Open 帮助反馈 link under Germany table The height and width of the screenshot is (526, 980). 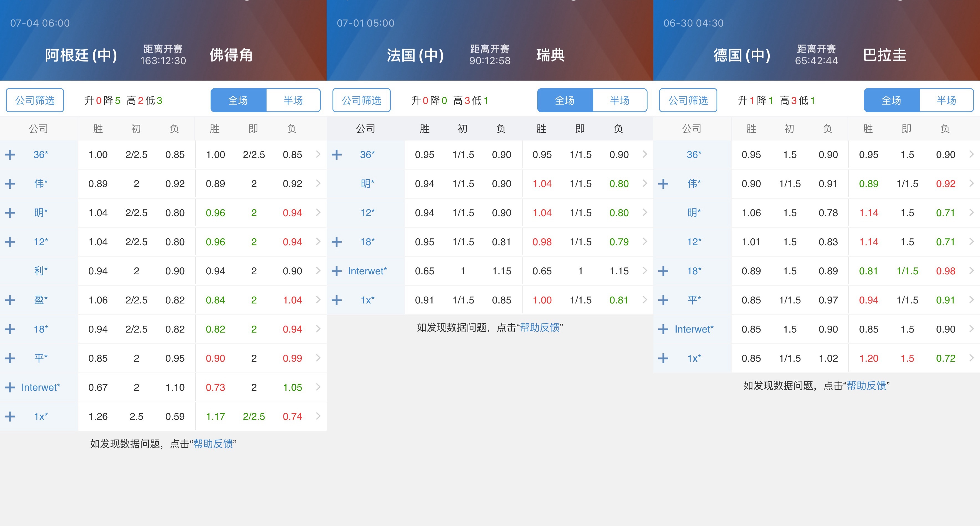[867, 385]
